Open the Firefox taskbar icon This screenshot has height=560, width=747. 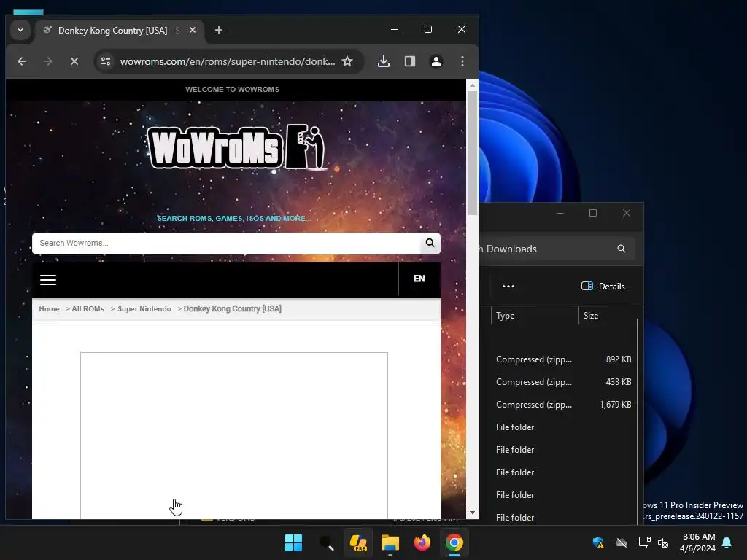pyautogui.click(x=422, y=542)
